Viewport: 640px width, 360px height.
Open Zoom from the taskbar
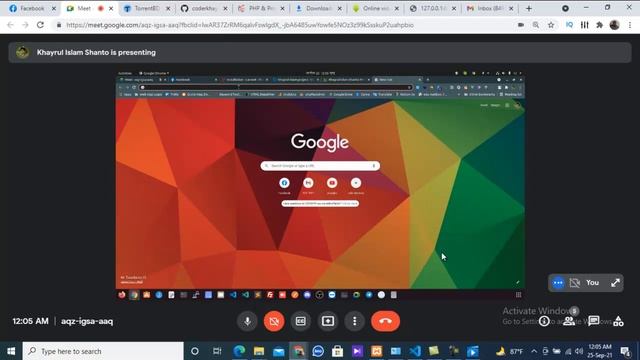(x=318, y=351)
